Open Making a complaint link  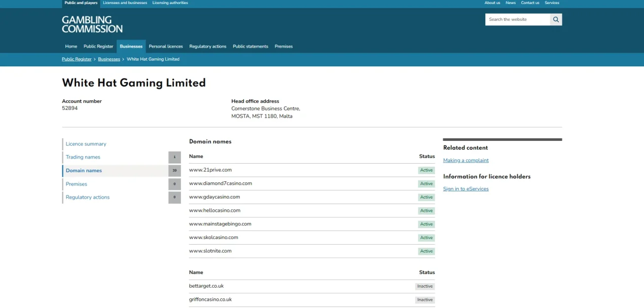466,161
